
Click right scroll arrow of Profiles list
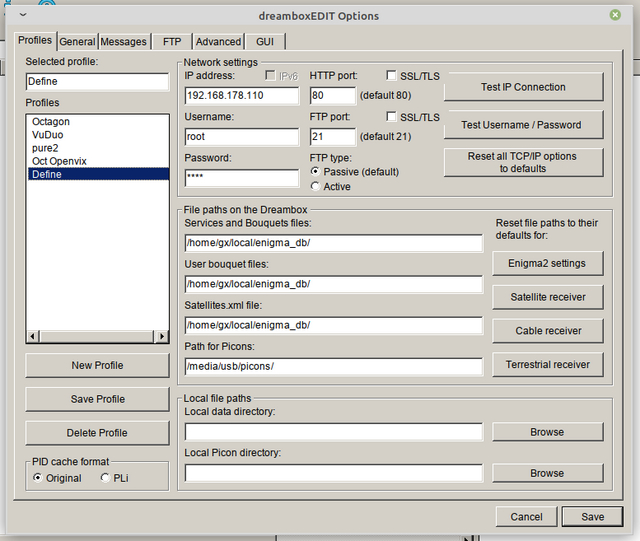[162, 336]
